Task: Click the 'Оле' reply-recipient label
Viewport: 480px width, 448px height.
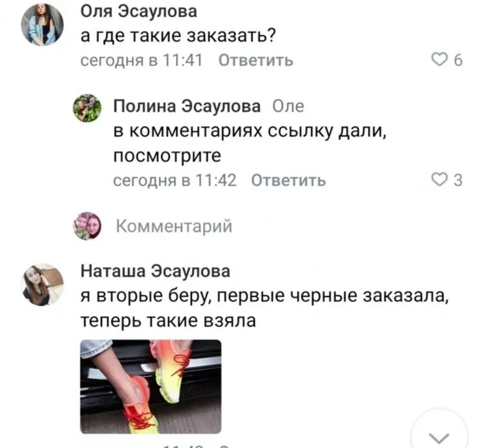Action: [288, 106]
